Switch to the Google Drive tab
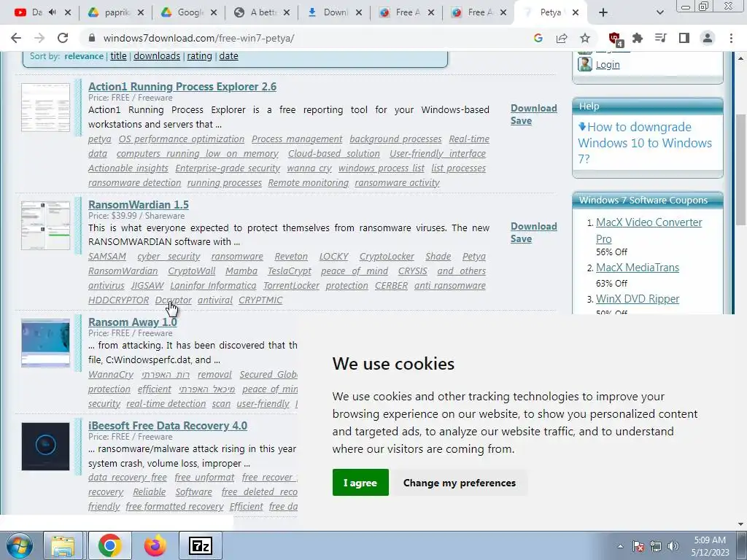The height and width of the screenshot is (560, 747). point(188,12)
